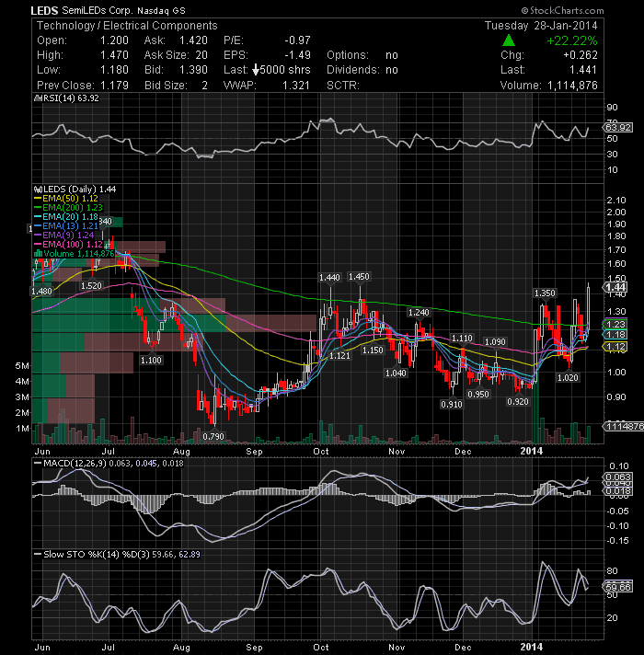Click the SCTR label
Viewport: 644px width, 655px height.
coord(343,86)
